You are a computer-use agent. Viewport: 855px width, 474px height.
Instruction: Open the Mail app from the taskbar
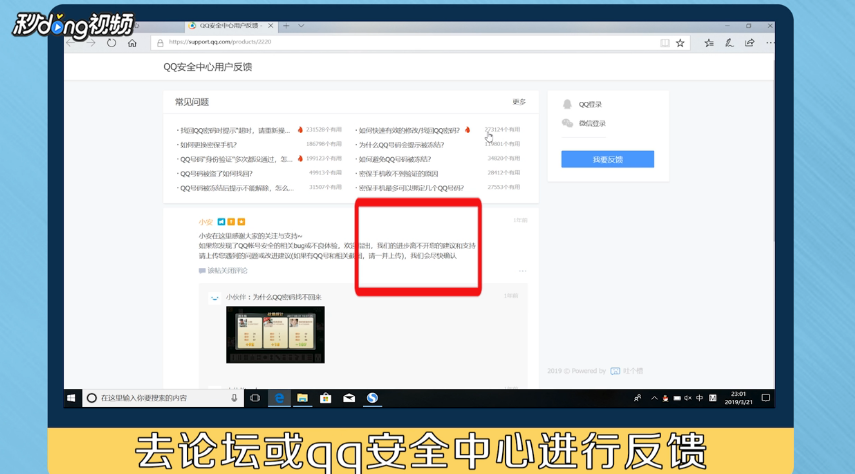(349, 398)
